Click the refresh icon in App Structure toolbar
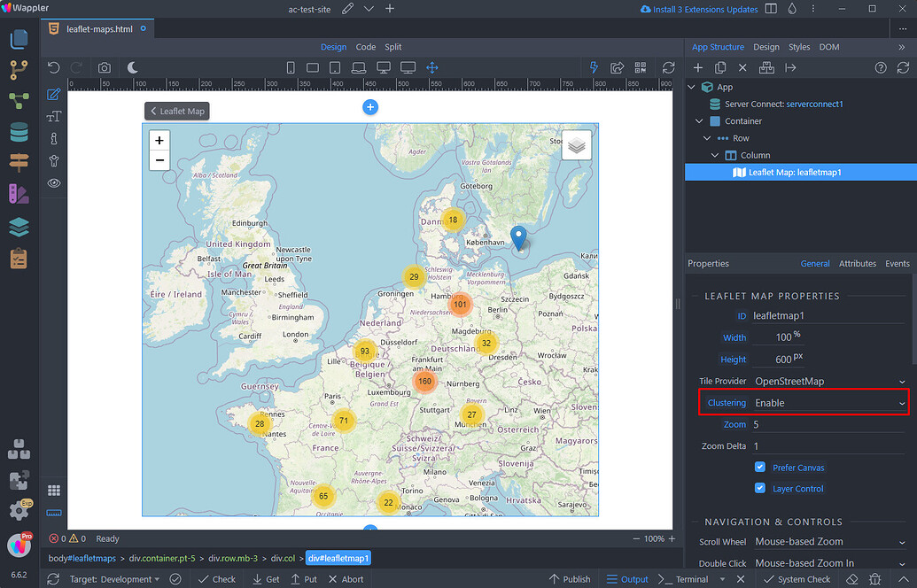Screen dimensions: 917x588 coord(904,67)
